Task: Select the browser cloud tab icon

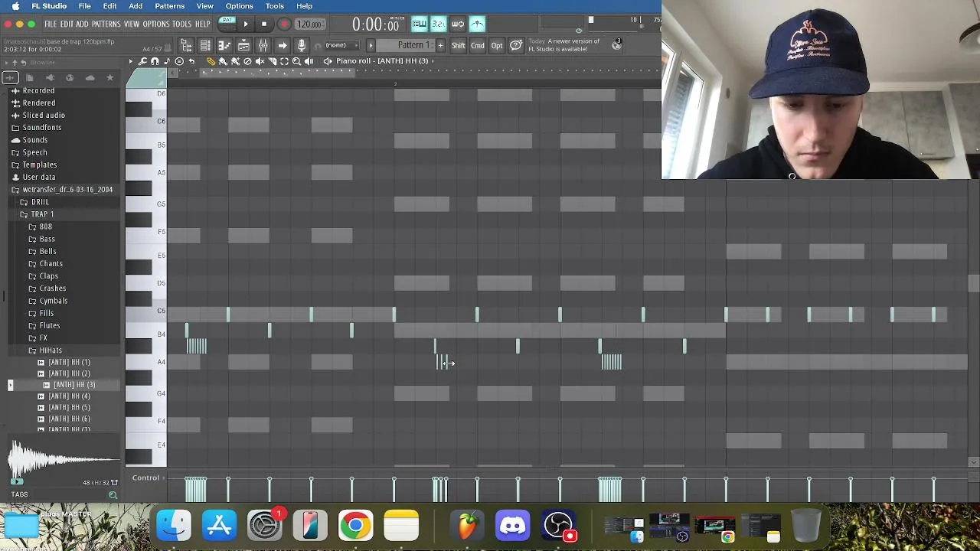Action: [90, 77]
